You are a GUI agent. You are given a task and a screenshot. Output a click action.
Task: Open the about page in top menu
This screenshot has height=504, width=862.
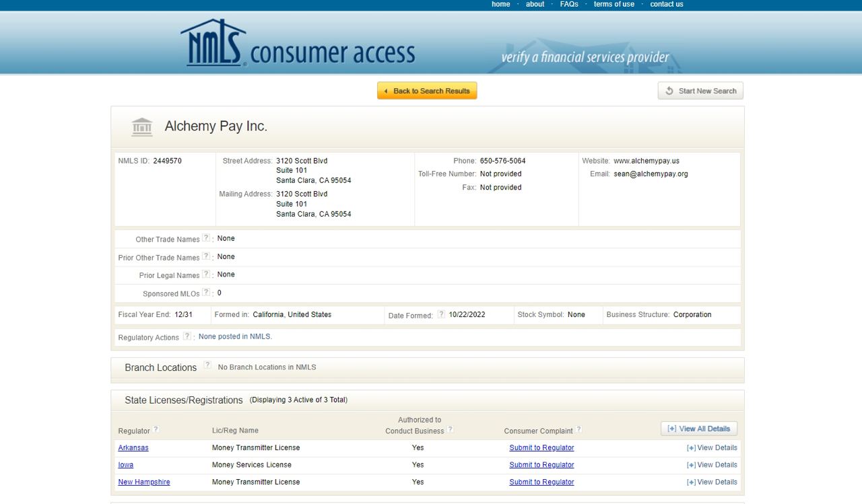535,4
